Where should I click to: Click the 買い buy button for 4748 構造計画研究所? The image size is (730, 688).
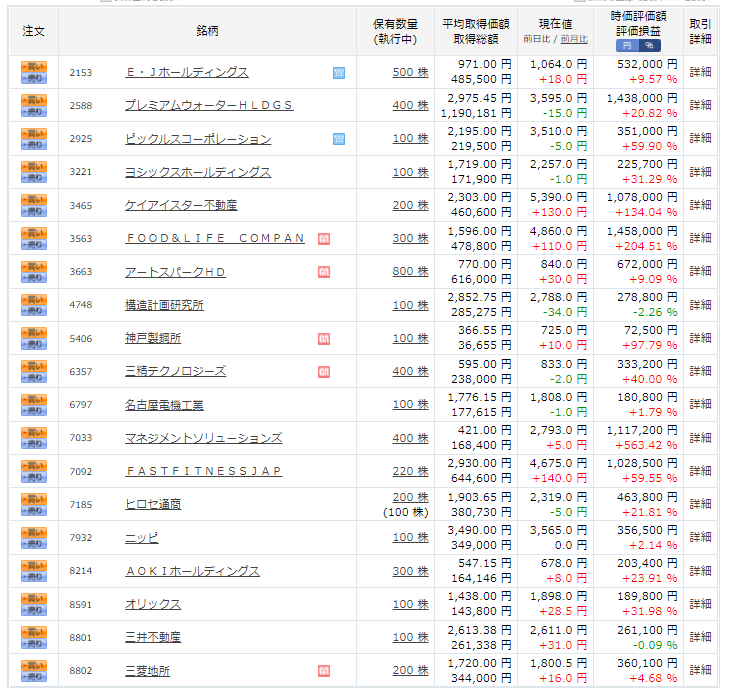point(34,299)
